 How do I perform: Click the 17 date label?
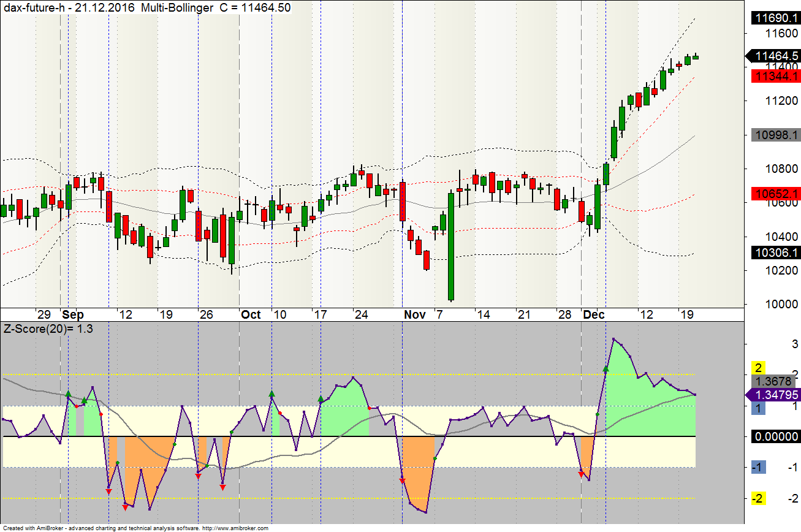(321, 314)
